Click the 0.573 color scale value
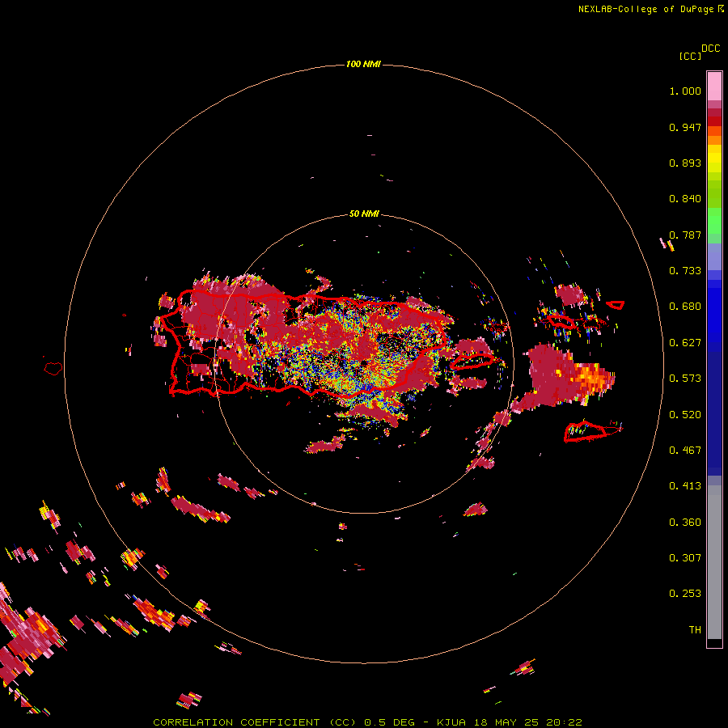Screen dimensions: 728x728 (x=685, y=379)
